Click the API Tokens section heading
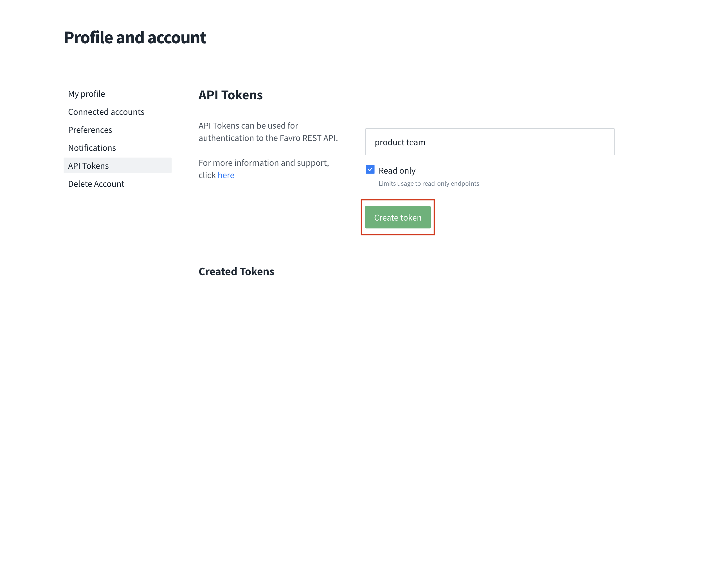728x561 pixels. (231, 95)
